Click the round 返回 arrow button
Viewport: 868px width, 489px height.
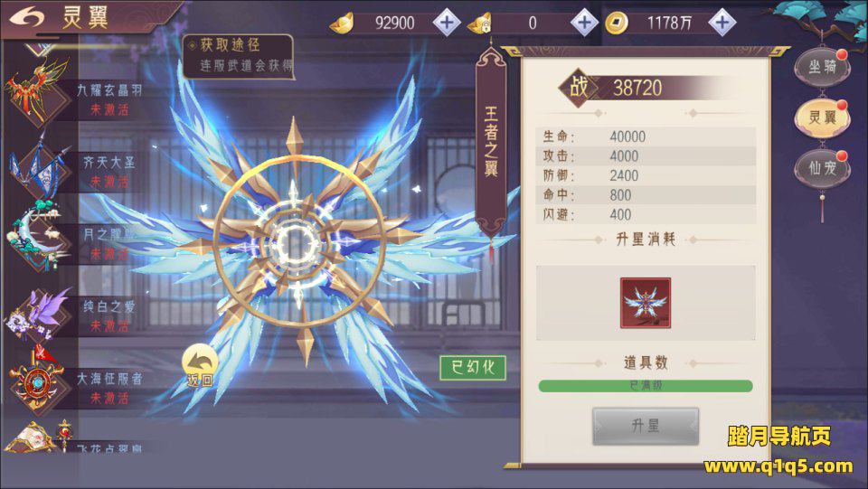click(200, 364)
